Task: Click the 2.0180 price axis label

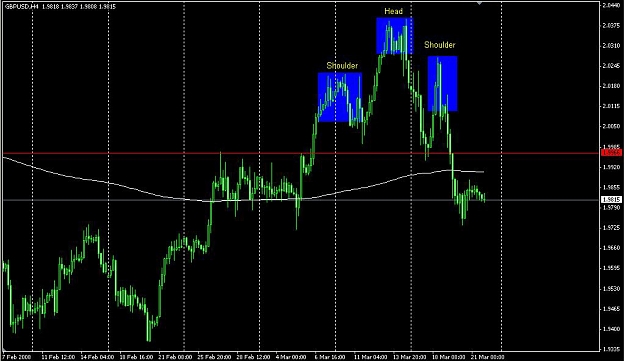Action: 611,86
